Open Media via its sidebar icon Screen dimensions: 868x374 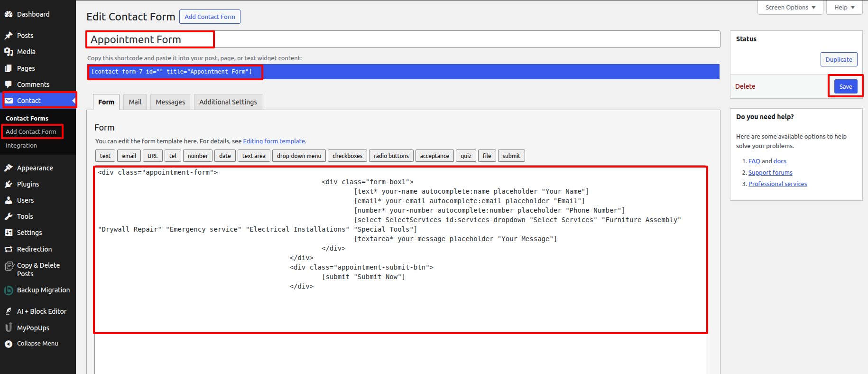tap(9, 52)
